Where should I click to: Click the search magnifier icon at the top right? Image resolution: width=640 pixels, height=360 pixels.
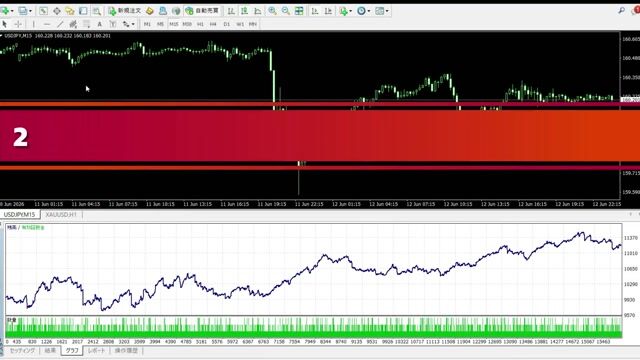[x=622, y=11]
